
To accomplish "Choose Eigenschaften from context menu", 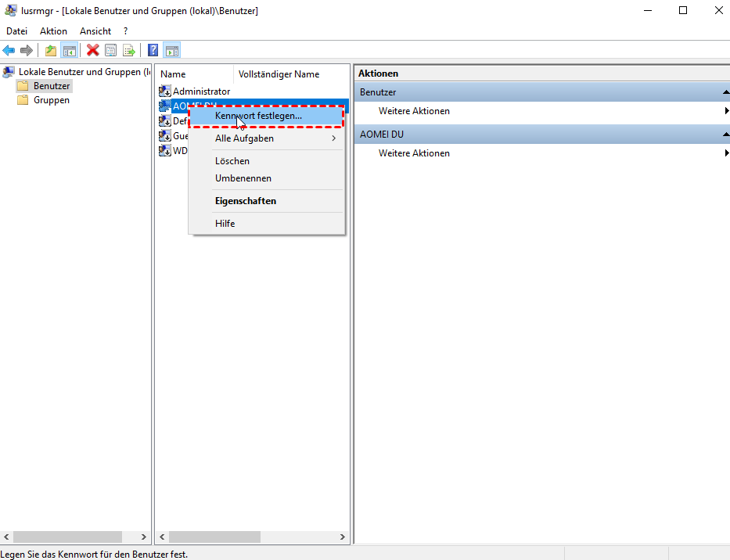I will (x=266, y=201).
